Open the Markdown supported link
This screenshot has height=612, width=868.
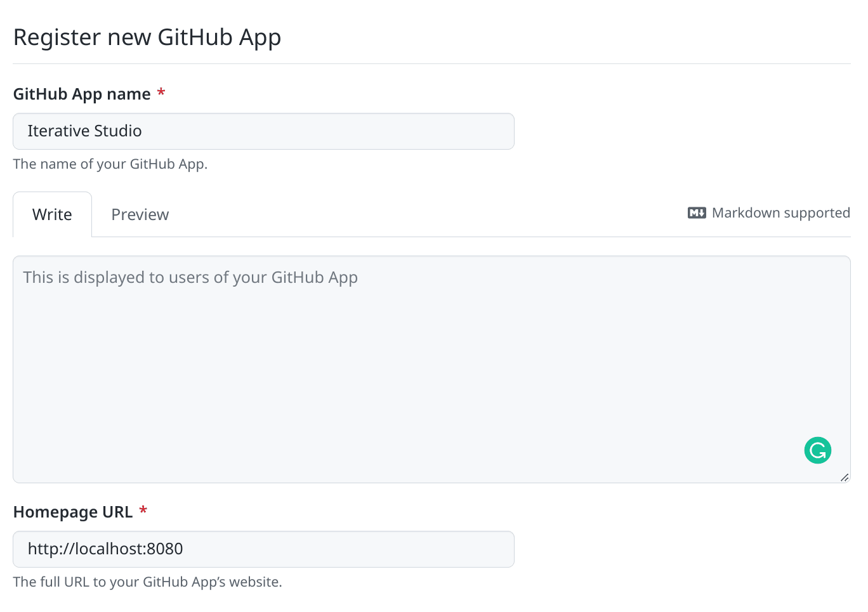point(769,213)
